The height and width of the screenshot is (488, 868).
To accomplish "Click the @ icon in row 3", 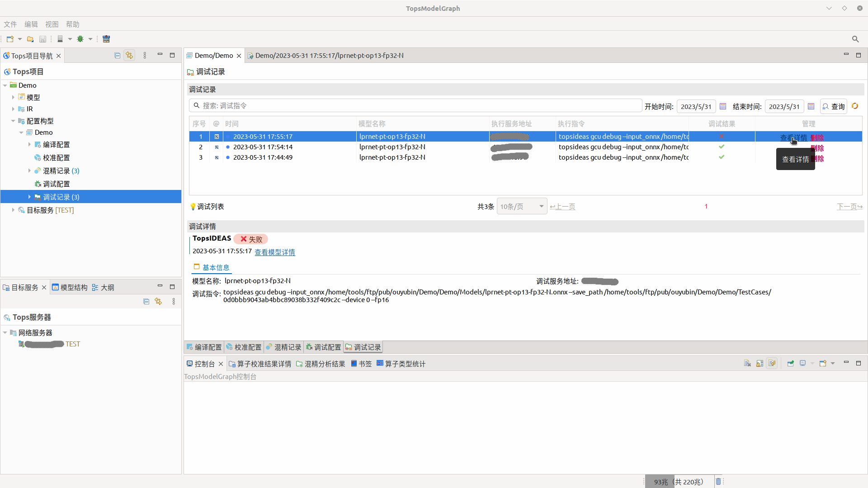I will coord(217,157).
